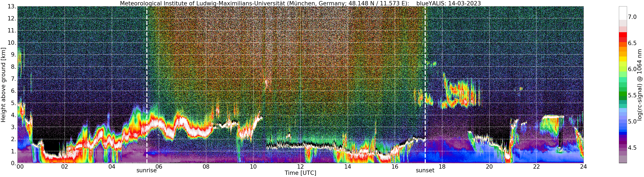This screenshot has height=177, width=644.
Task: Click the x-axis tick label '10'
Action: pos(253,167)
